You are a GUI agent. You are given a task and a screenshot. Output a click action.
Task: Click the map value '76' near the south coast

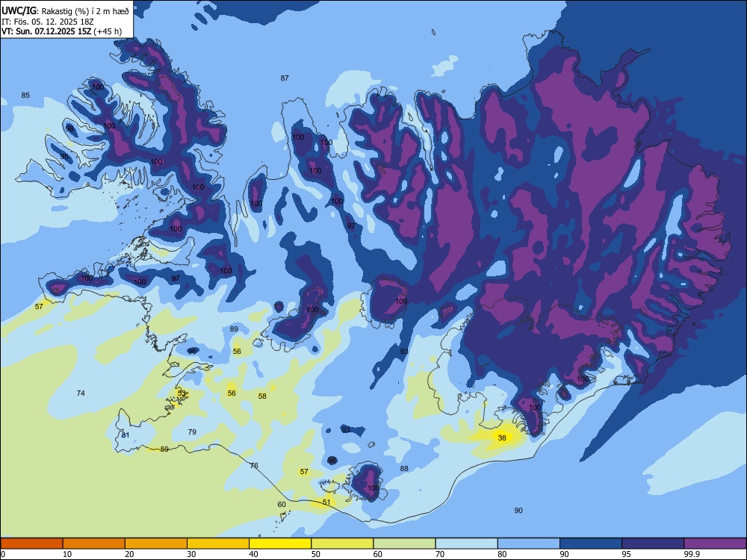pyautogui.click(x=254, y=466)
